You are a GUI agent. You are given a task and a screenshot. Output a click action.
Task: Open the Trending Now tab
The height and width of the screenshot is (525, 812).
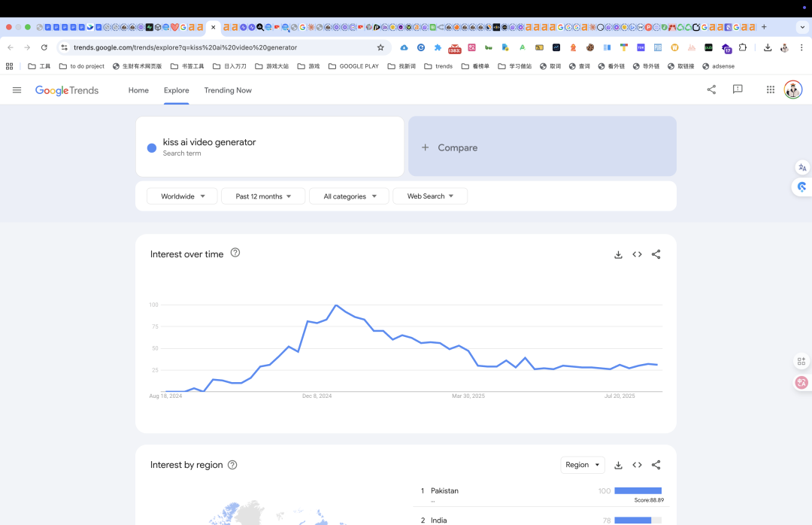point(228,90)
